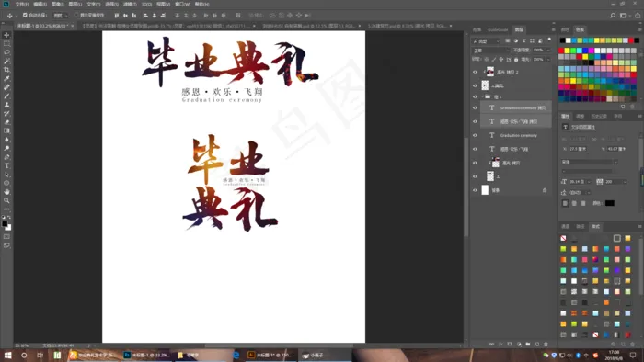This screenshot has height=362, width=644.
Task: Open the layer filter kind dropdown
Action: point(486,41)
